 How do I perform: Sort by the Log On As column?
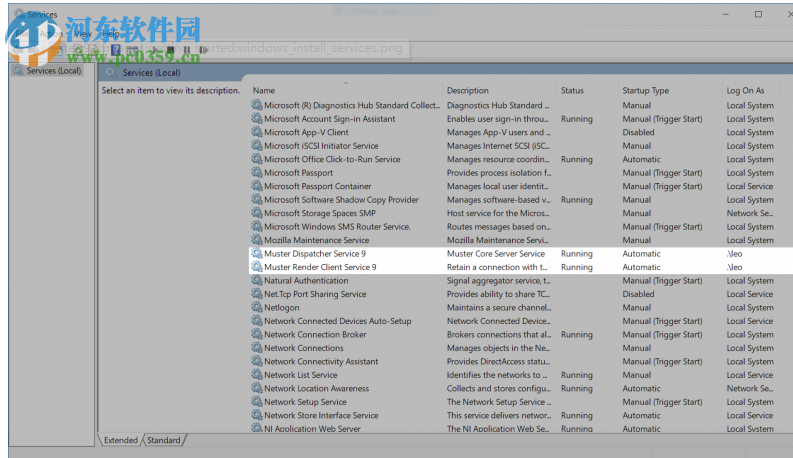pos(745,90)
